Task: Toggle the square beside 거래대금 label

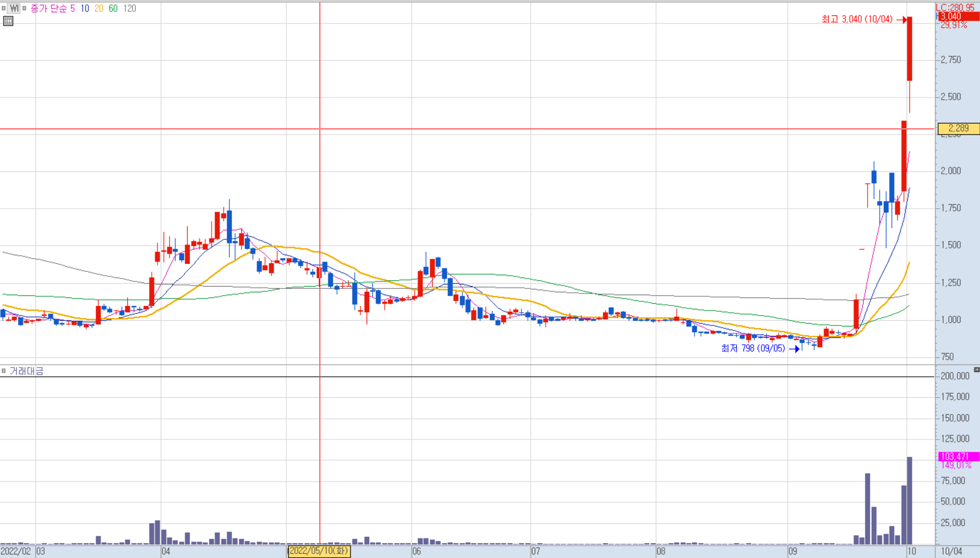Action: [x=4, y=371]
